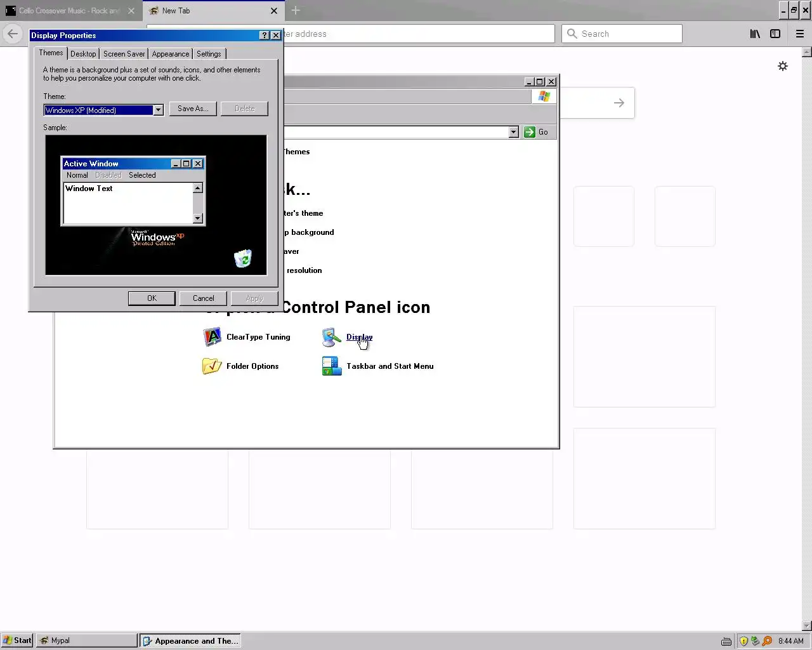This screenshot has height=650, width=812.
Task: Click the resolution task link
Action: (304, 270)
